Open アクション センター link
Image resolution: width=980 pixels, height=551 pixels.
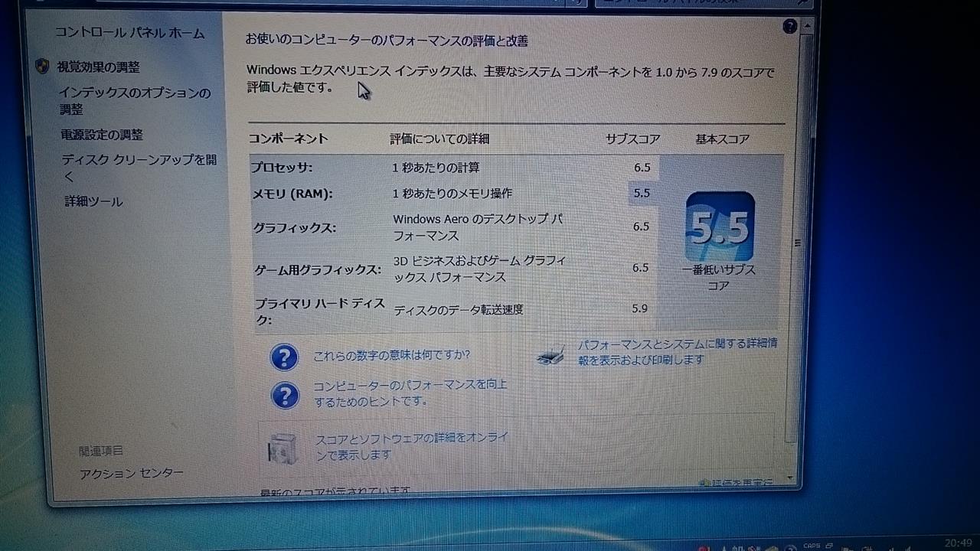tap(132, 474)
